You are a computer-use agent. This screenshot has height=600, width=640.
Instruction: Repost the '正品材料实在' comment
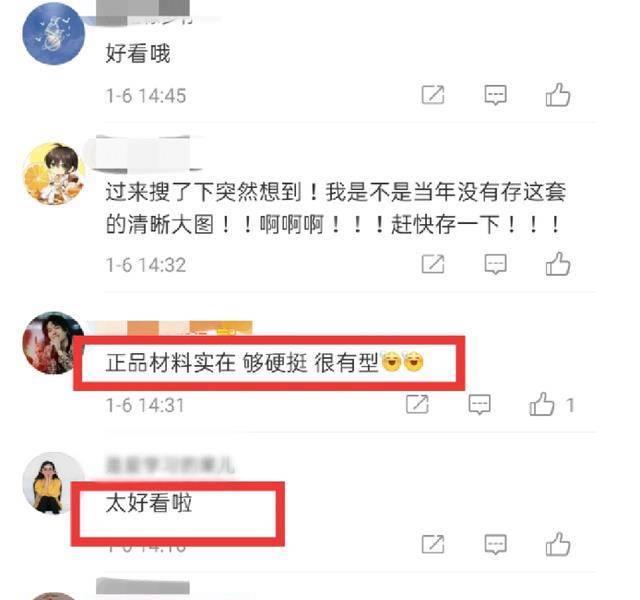(417, 404)
